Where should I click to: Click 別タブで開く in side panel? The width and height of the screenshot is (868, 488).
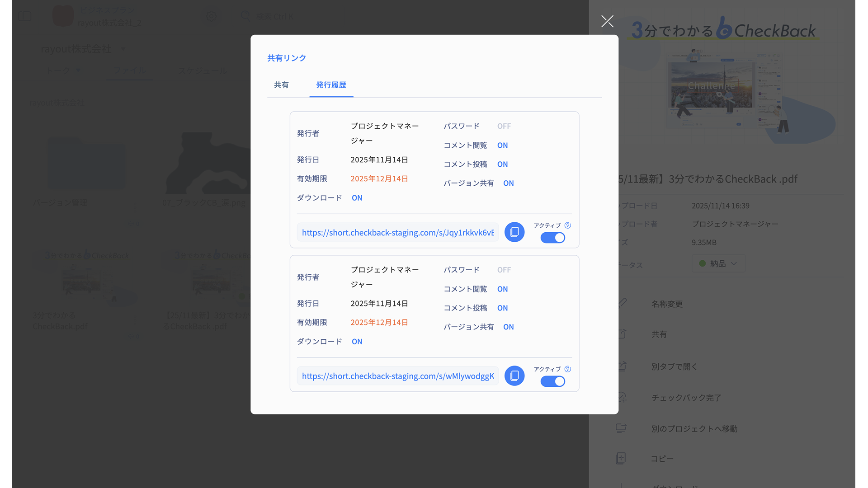pos(674,366)
